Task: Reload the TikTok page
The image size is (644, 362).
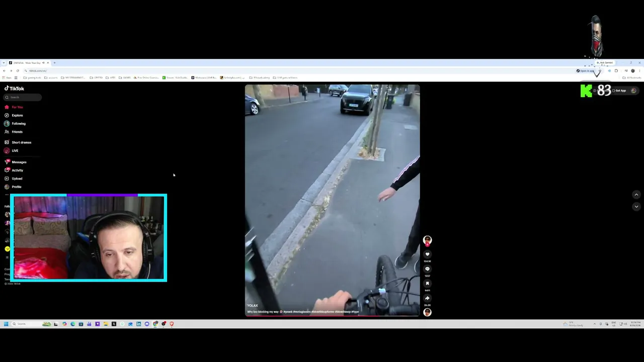Action: 18,71
